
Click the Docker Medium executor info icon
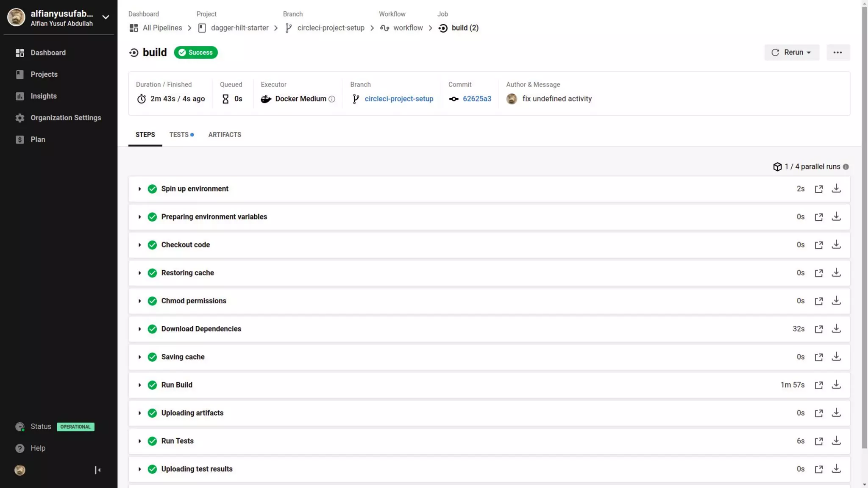[332, 99]
